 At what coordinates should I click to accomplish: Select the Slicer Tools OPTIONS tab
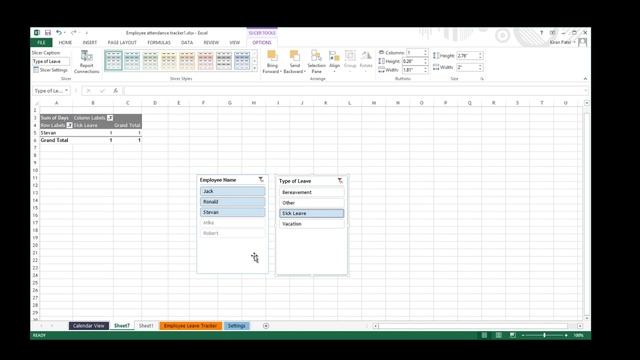[x=262, y=42]
